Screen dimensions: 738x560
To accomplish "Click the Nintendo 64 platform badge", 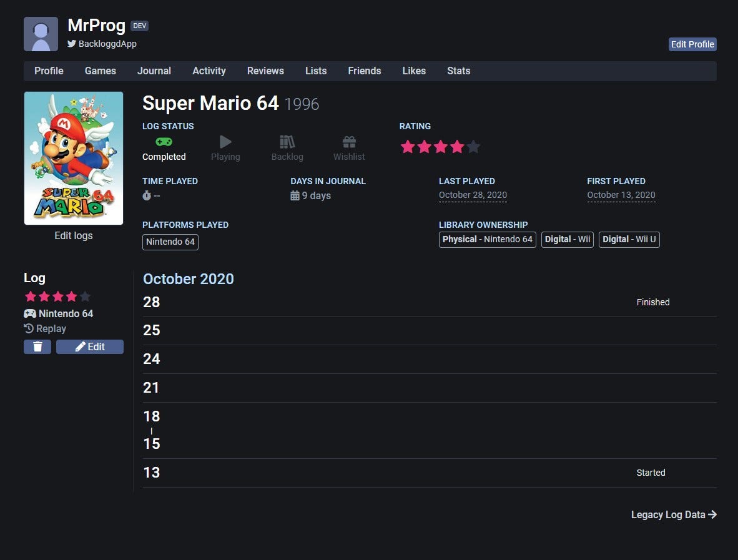I will click(x=170, y=242).
